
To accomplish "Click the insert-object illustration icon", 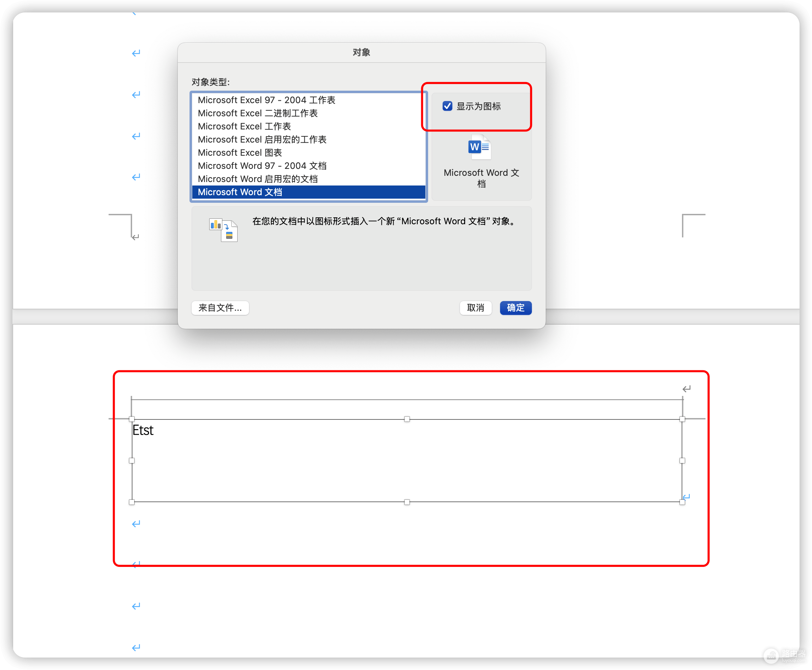I will pos(223,230).
